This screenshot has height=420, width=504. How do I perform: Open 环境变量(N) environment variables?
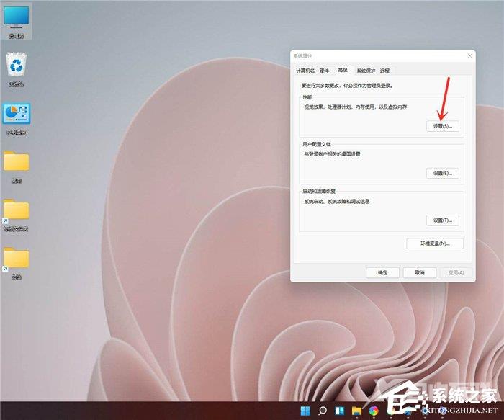435,243
